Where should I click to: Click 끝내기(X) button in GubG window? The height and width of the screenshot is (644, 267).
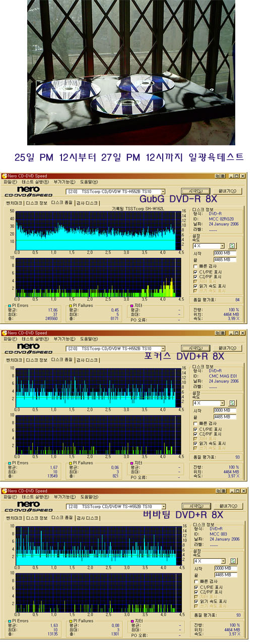(227, 192)
